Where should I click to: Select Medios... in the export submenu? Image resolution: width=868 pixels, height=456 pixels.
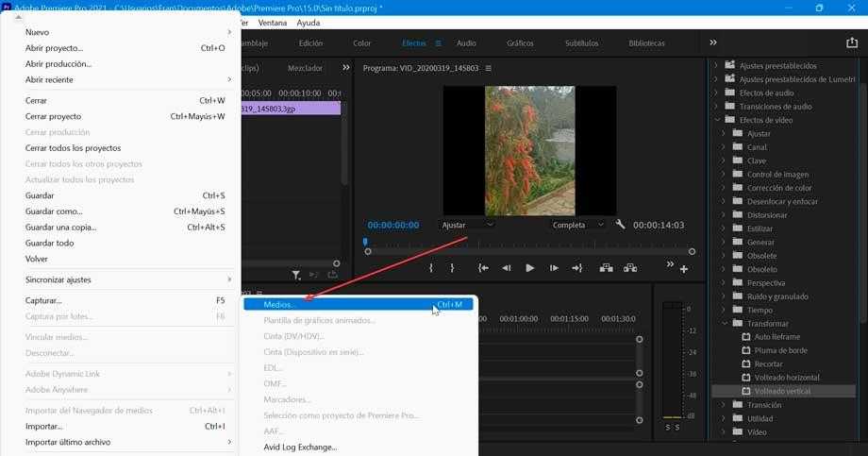tap(279, 304)
